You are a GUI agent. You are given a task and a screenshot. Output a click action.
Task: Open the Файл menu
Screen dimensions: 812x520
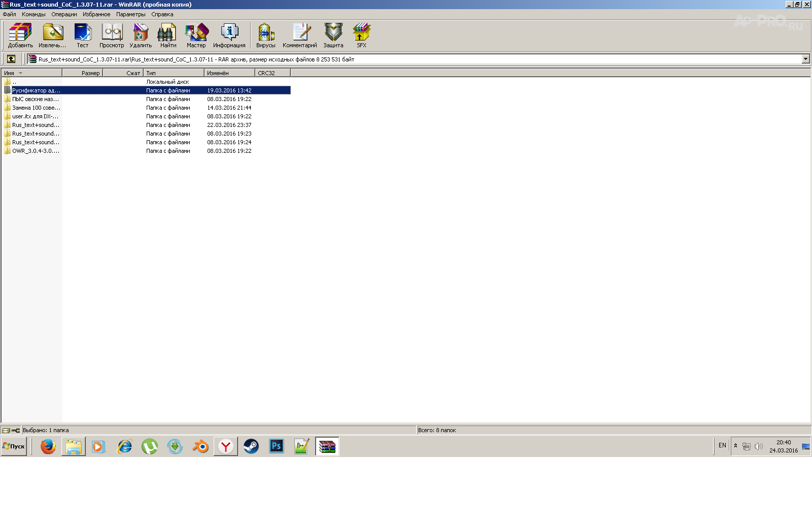click(x=9, y=14)
